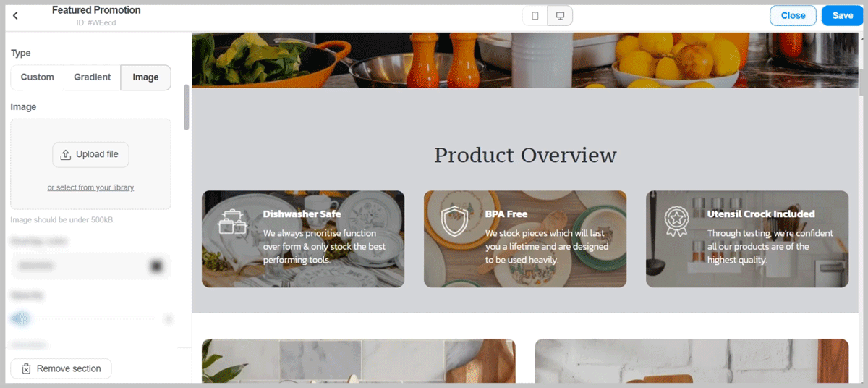
Task: Select the Image type option
Action: [145, 77]
